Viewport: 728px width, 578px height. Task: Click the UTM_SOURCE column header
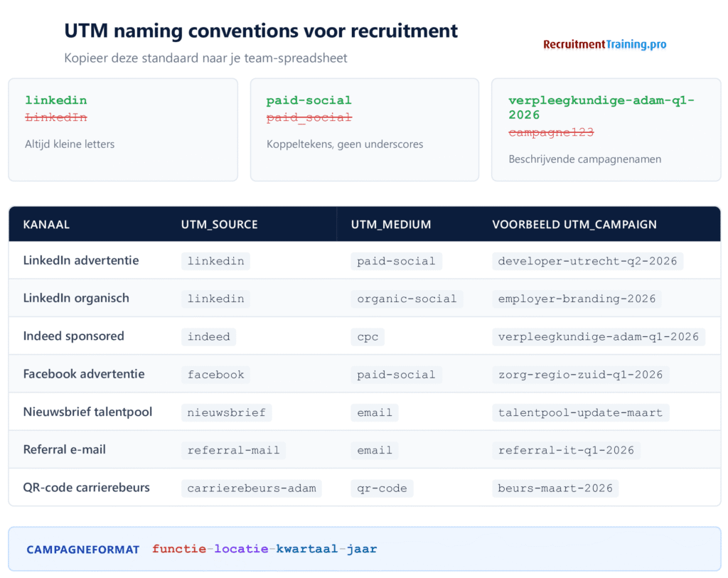click(219, 224)
